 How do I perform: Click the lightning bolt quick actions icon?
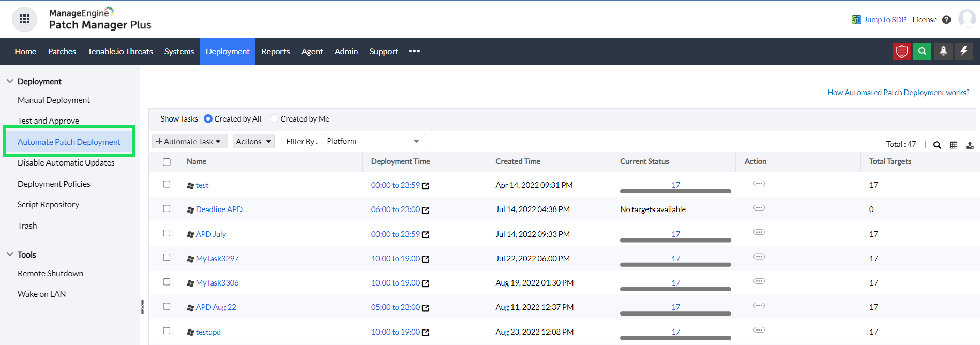964,51
